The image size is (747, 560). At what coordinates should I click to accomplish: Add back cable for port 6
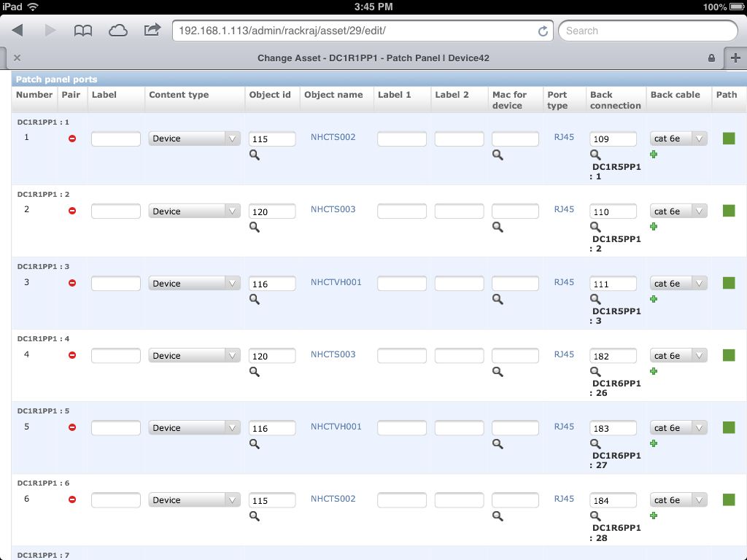pyautogui.click(x=654, y=516)
